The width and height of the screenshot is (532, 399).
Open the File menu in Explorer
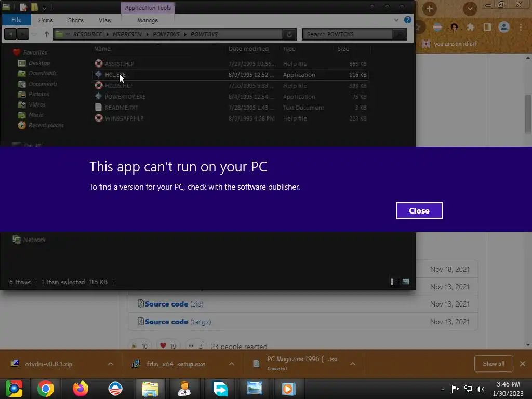point(16,20)
